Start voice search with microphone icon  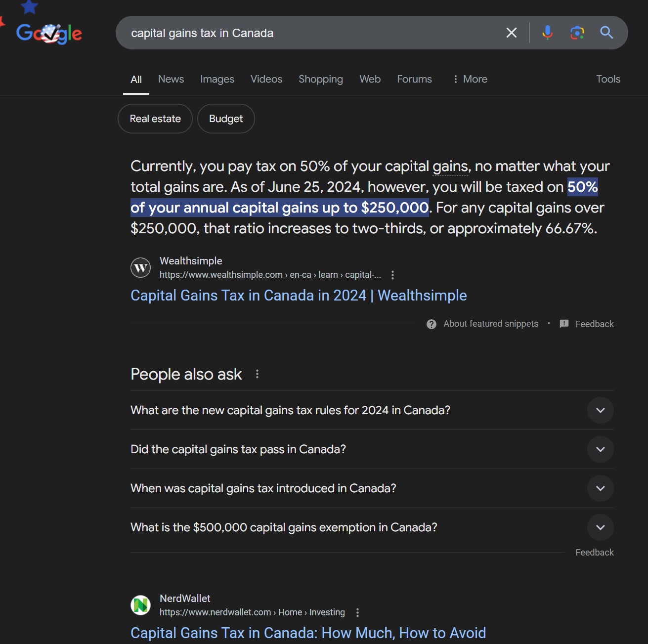pos(547,33)
